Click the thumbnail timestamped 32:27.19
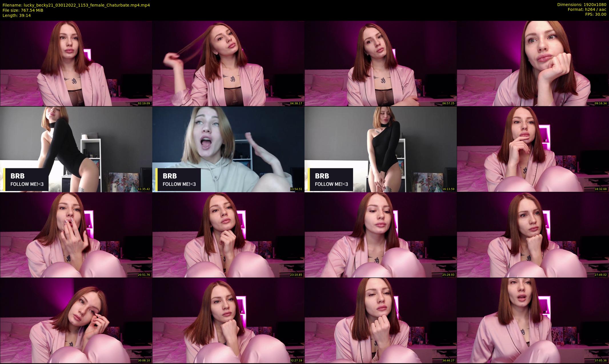Viewport: 609px width, 364px height. [x=228, y=320]
